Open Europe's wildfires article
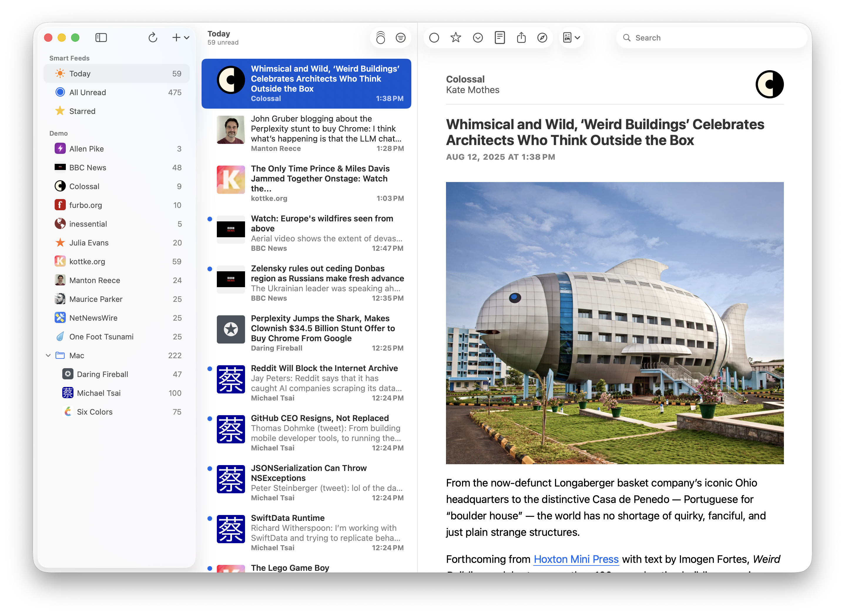 click(x=306, y=233)
